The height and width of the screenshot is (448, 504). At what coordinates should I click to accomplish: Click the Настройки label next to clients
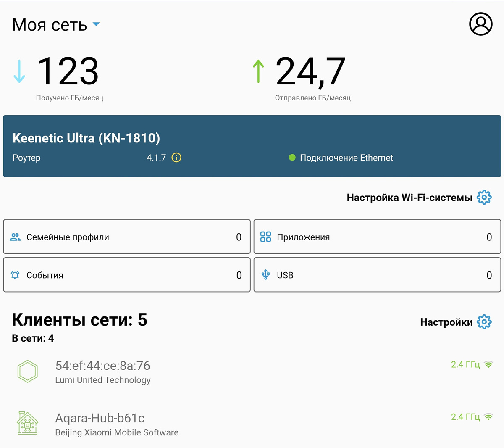tap(446, 322)
